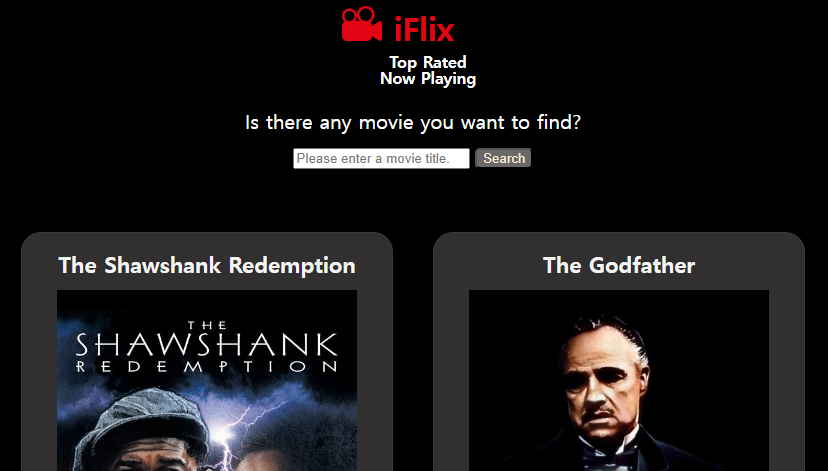Click the Search button

coord(503,158)
